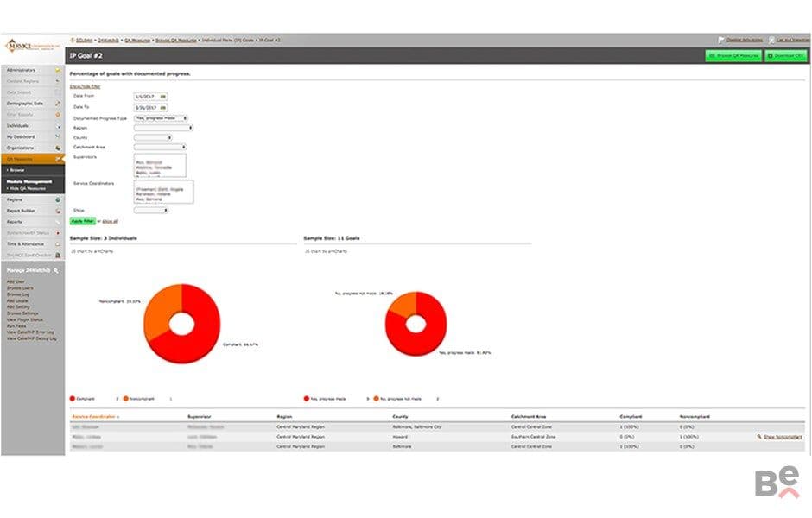Open the Catchment Area dropdown

coord(160,147)
